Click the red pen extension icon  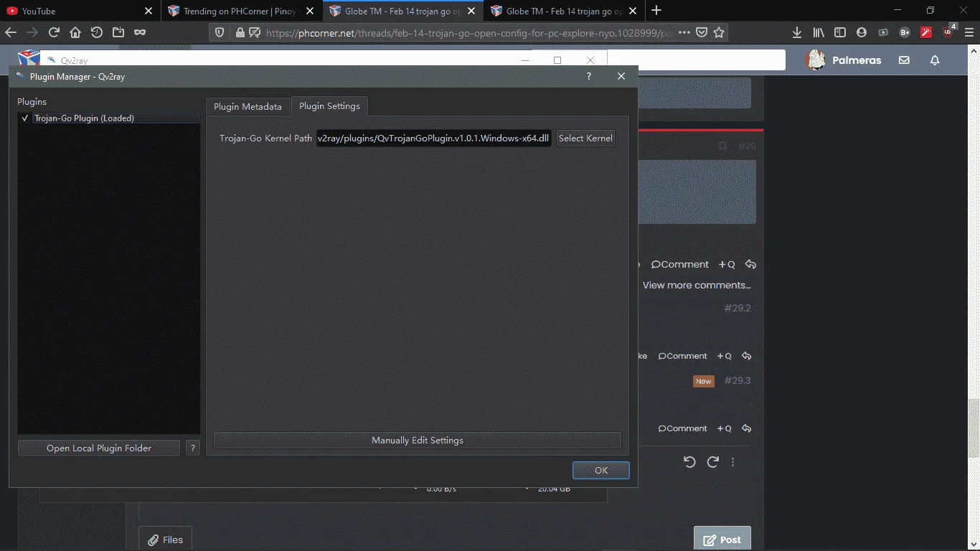tap(926, 32)
